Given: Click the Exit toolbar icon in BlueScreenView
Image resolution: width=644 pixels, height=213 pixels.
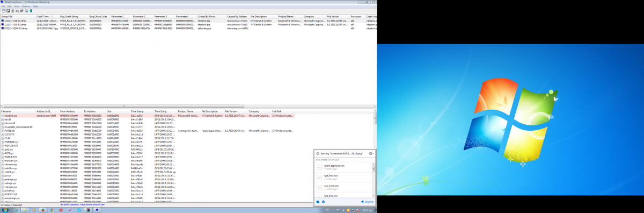Looking at the screenshot, I should point(31,11).
